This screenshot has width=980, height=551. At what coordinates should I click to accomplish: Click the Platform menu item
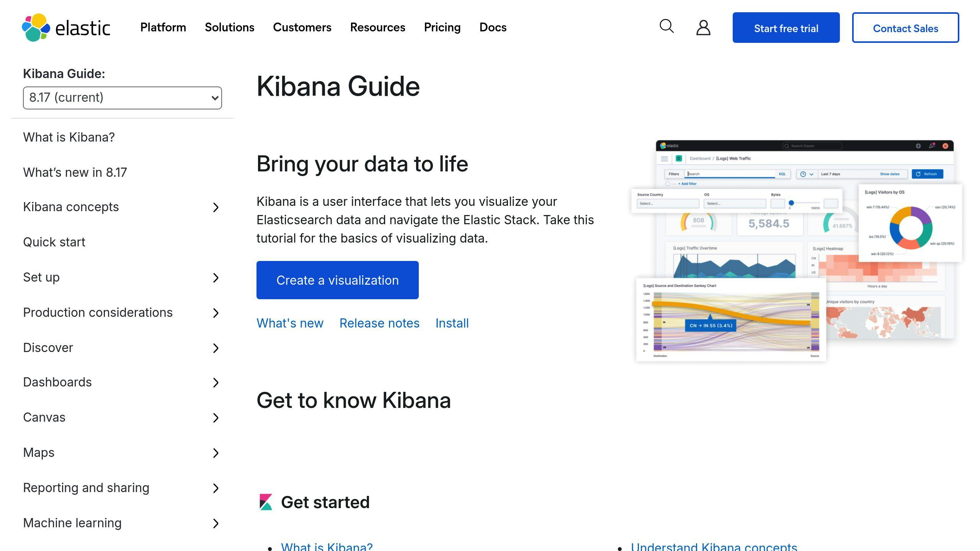[x=163, y=27]
